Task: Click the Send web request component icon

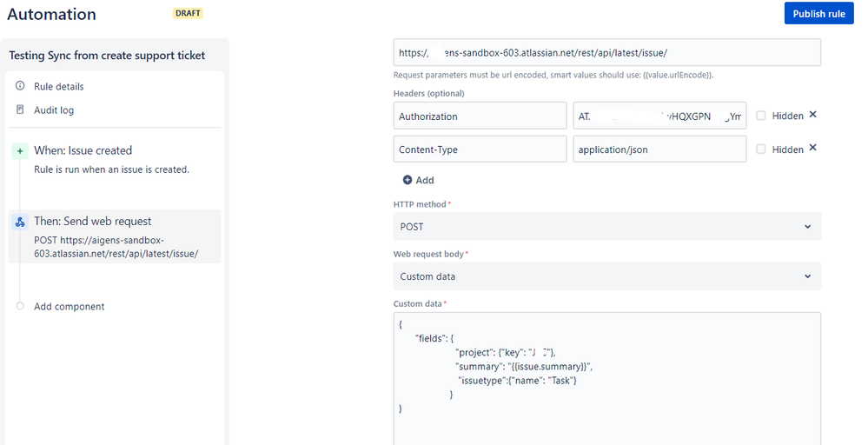Action: (20, 222)
